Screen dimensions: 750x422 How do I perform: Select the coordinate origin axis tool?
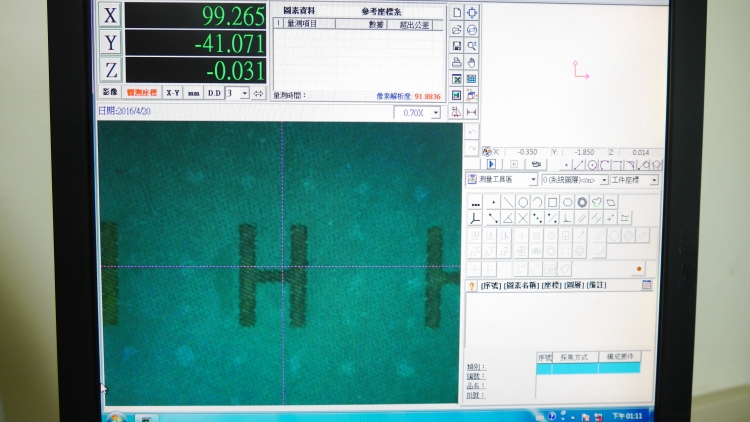475,219
